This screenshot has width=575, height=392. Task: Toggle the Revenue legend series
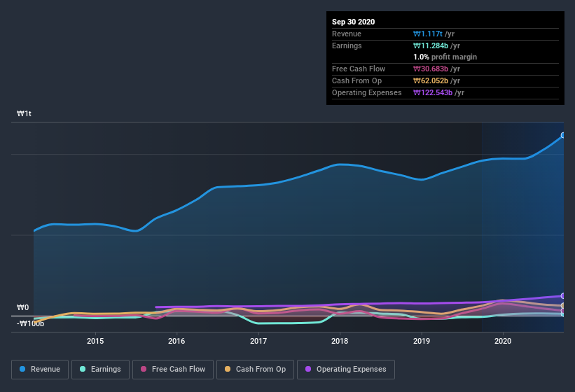[x=40, y=370]
